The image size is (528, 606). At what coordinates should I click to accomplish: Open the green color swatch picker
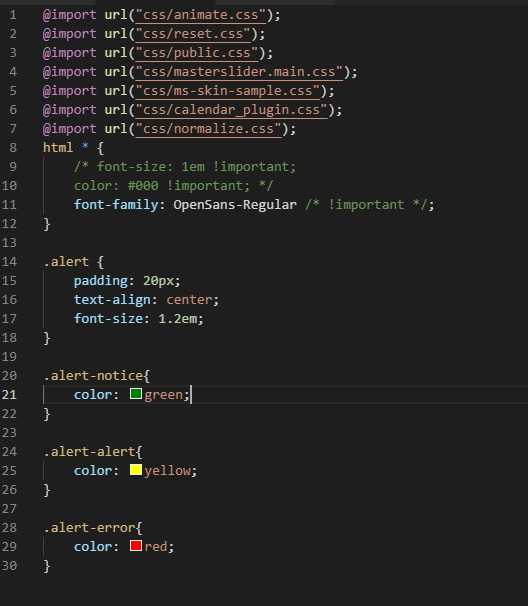(136, 394)
